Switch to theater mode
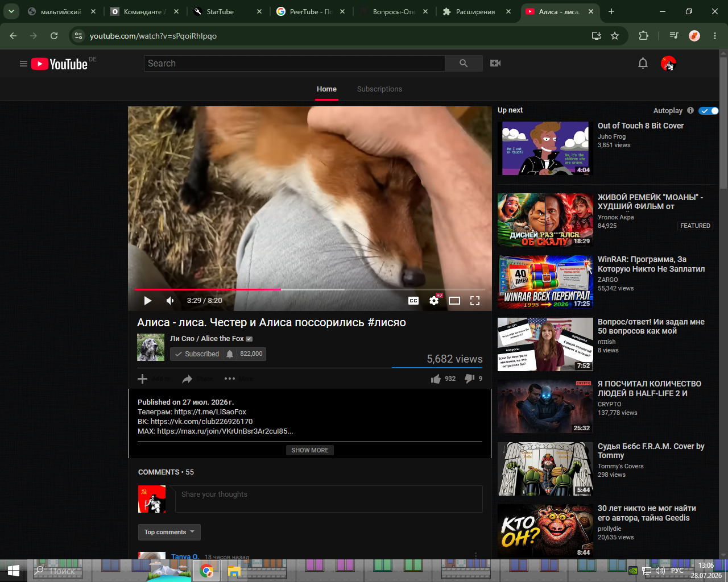Image resolution: width=728 pixels, height=582 pixels. click(454, 301)
